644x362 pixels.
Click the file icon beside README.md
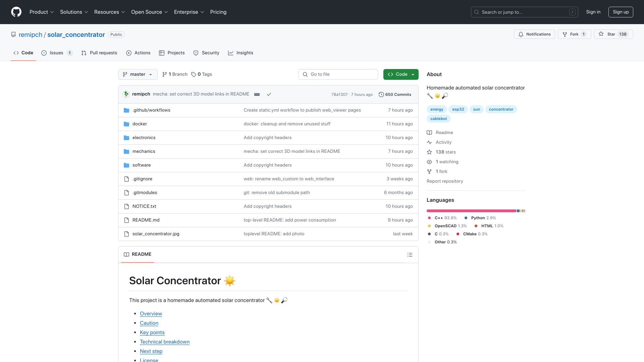pos(126,220)
